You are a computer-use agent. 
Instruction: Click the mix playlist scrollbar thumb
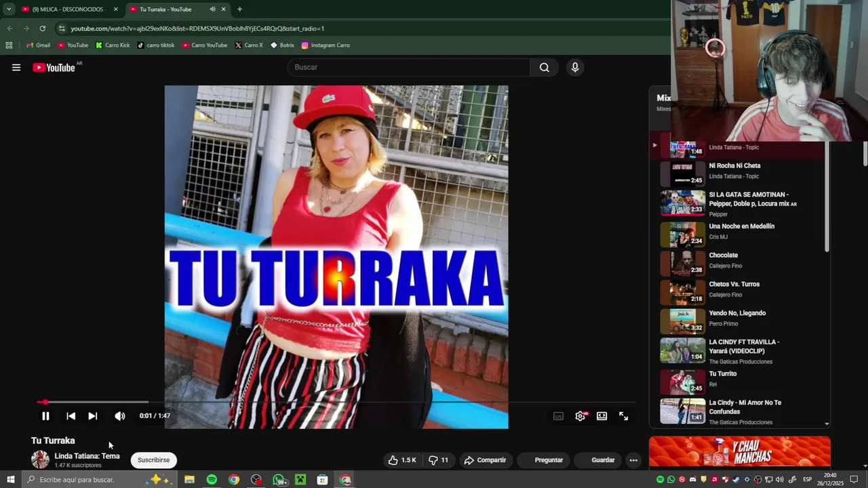[x=827, y=198]
